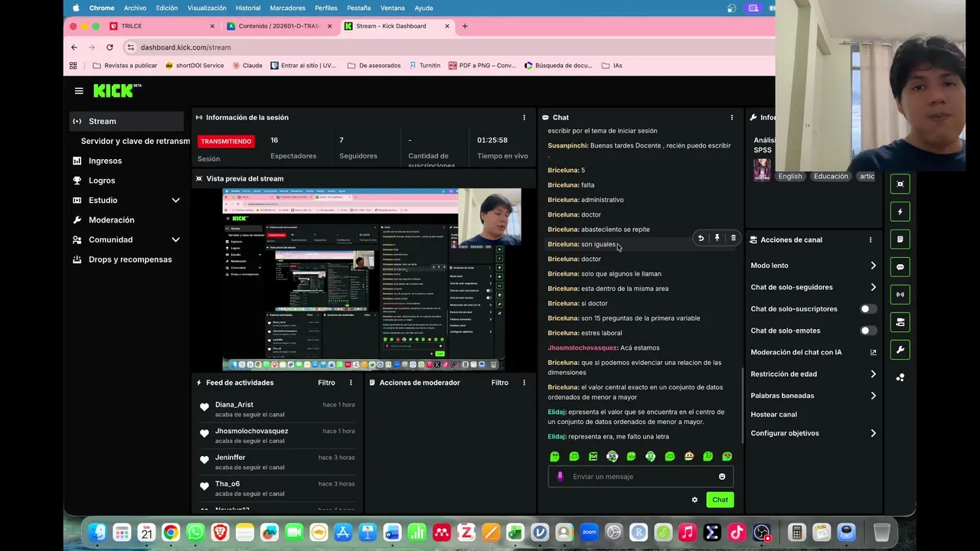Switch to the TRILCE tab

160,26
